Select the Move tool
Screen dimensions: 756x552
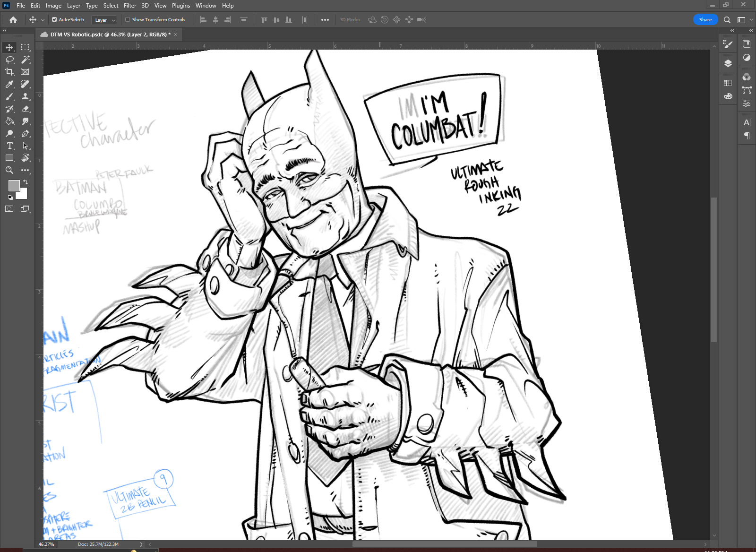coord(9,47)
